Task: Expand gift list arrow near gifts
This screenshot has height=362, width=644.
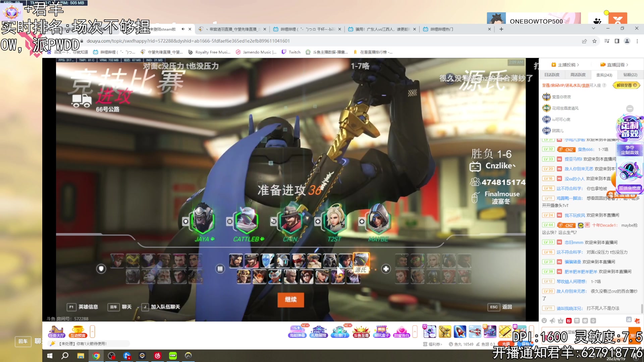Action: [x=531, y=331]
